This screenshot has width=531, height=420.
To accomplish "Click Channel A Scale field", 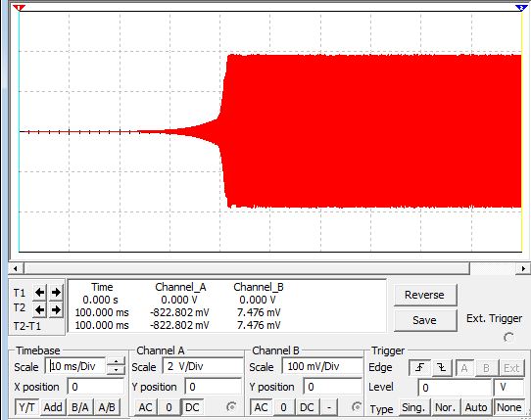I will [203, 366].
